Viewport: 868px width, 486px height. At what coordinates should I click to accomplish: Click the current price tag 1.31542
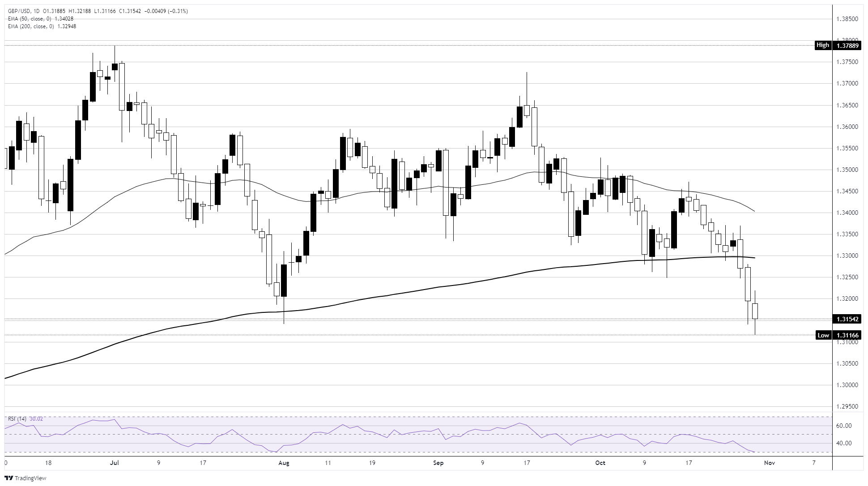coord(845,319)
